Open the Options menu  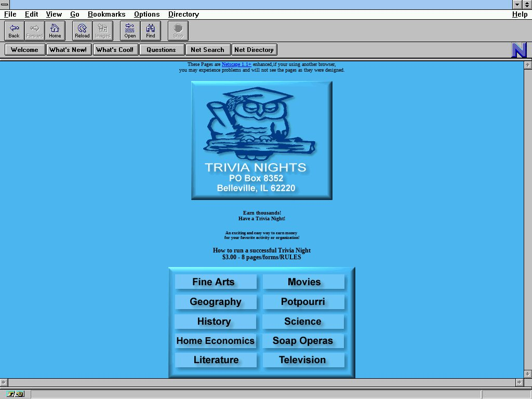(147, 15)
